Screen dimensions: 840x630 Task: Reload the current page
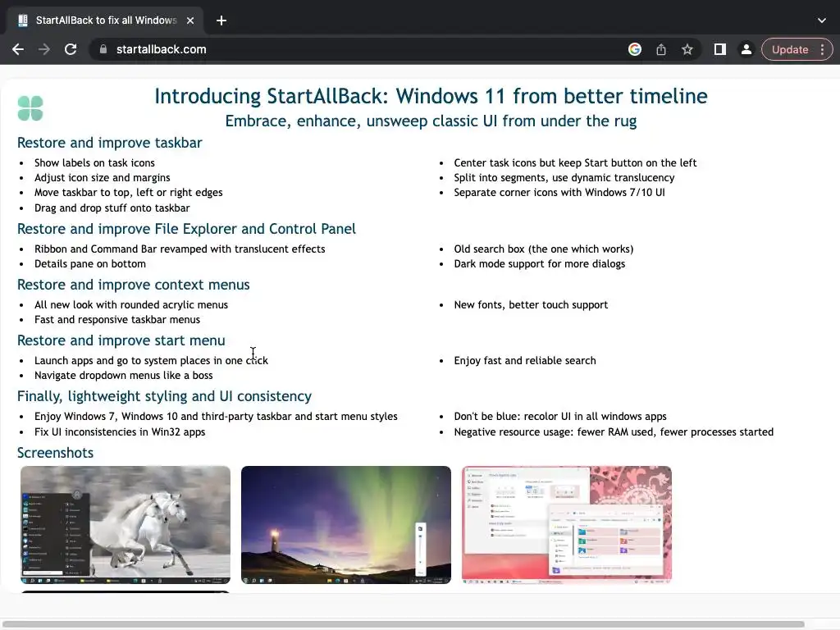coord(71,49)
